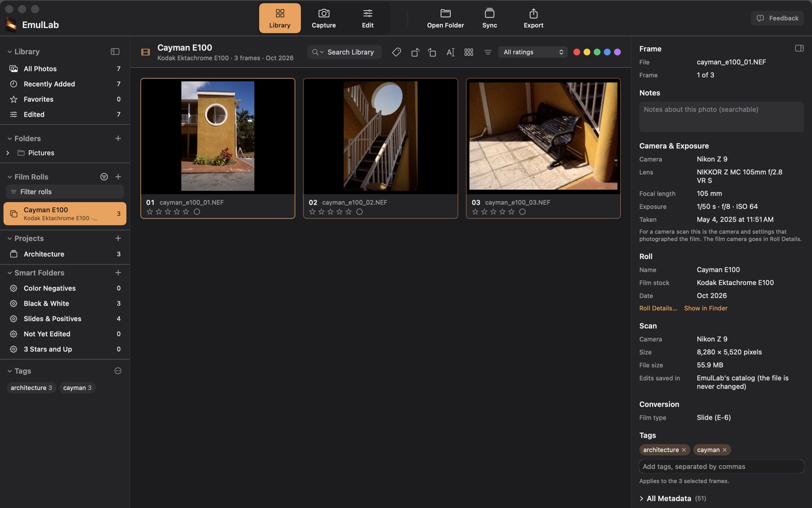The image size is (812, 508).
Task: Open the search scope dropdown arrow
Action: tap(322, 52)
